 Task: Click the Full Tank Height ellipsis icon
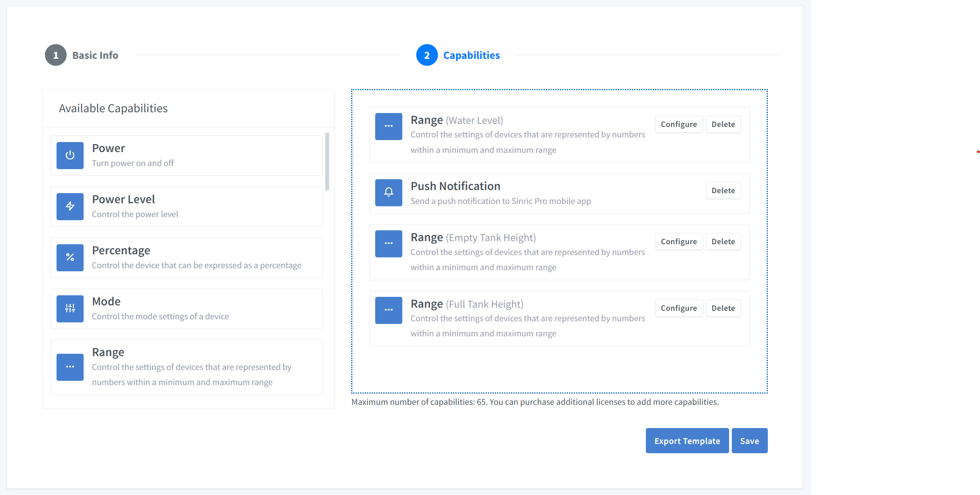(388, 310)
